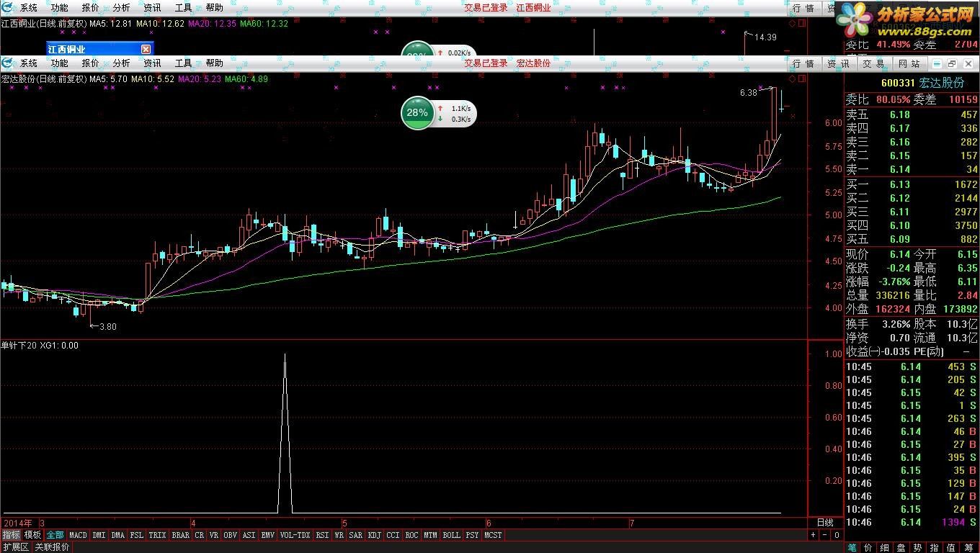
Task: Click the minus zoom button under the indicator panel
Action: click(x=825, y=535)
